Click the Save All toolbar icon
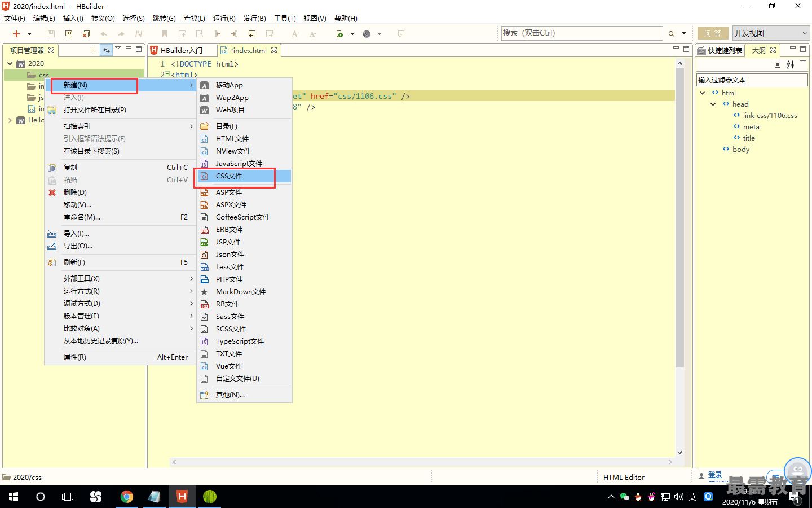The width and height of the screenshot is (812, 508). click(69, 34)
